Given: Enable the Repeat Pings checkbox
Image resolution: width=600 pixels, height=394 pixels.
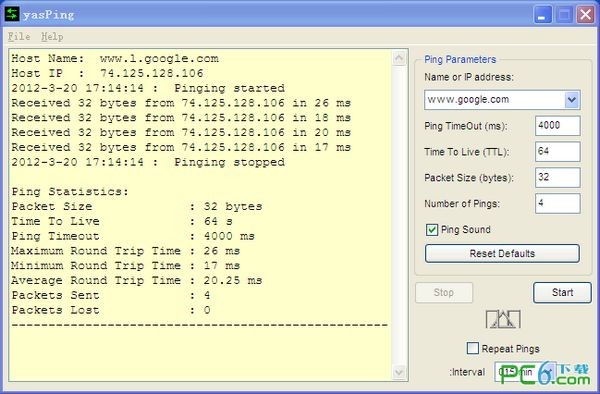Looking at the screenshot, I should (473, 348).
